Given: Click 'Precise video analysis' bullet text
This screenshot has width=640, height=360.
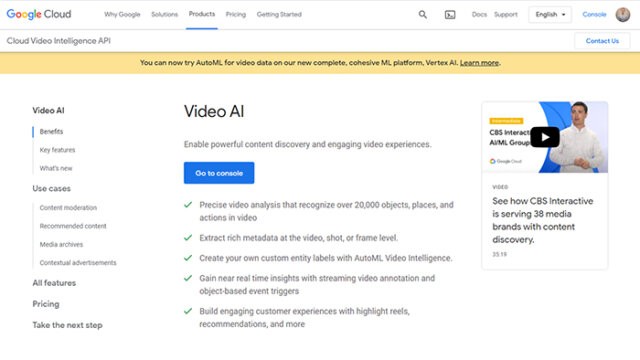Looking at the screenshot, I should (326, 211).
